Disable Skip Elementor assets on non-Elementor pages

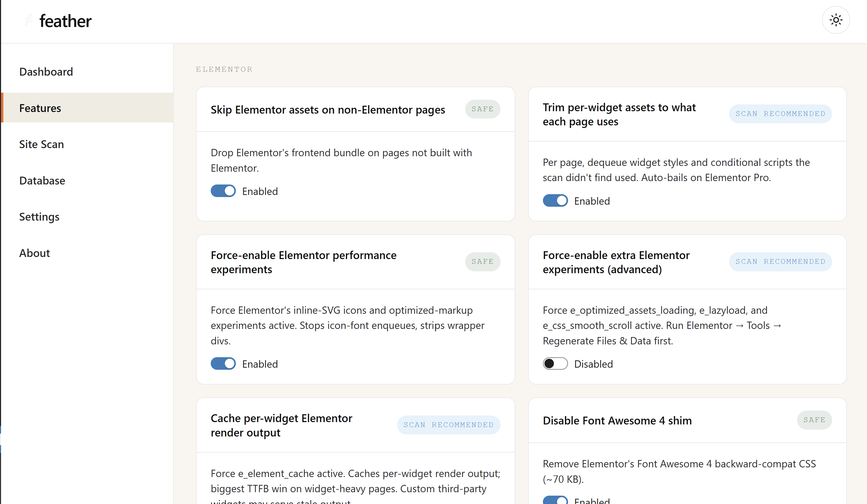[x=223, y=191]
